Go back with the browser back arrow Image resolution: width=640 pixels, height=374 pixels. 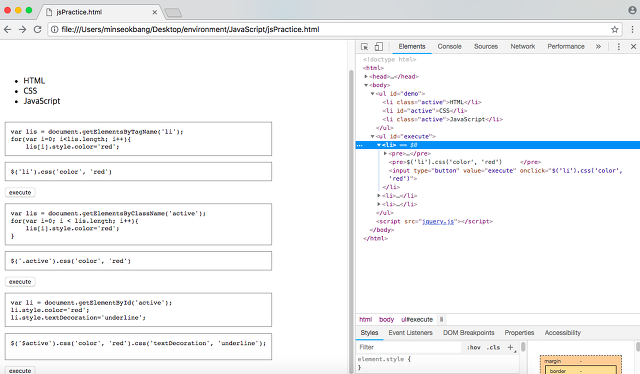click(x=7, y=29)
